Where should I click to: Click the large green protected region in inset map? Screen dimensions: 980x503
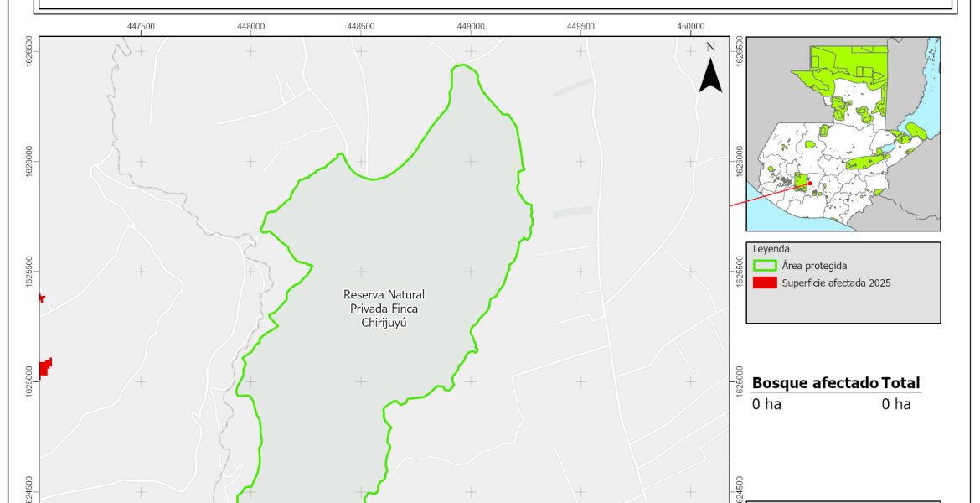[838, 67]
